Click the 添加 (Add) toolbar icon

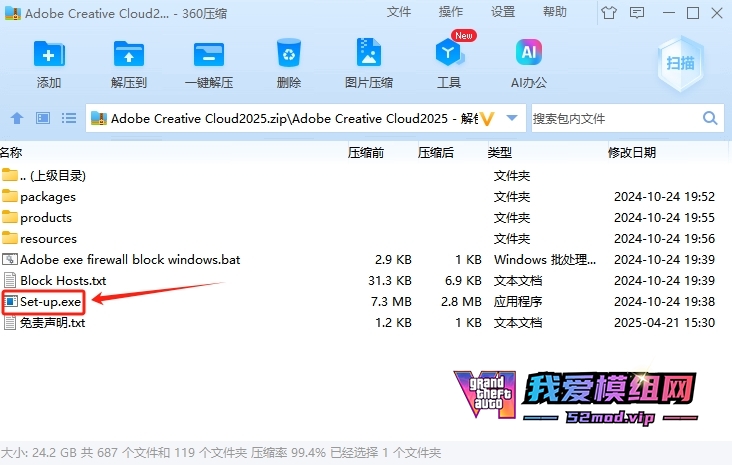click(49, 54)
